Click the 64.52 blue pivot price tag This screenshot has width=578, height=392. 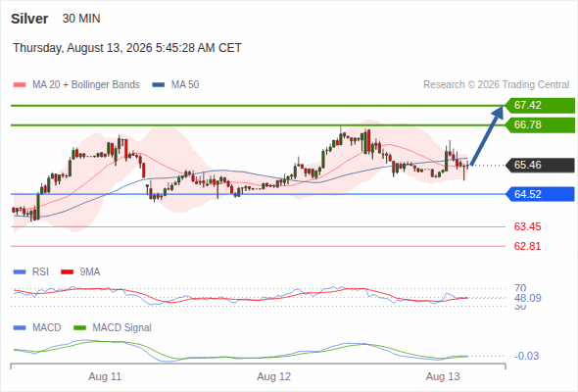pyautogui.click(x=540, y=194)
